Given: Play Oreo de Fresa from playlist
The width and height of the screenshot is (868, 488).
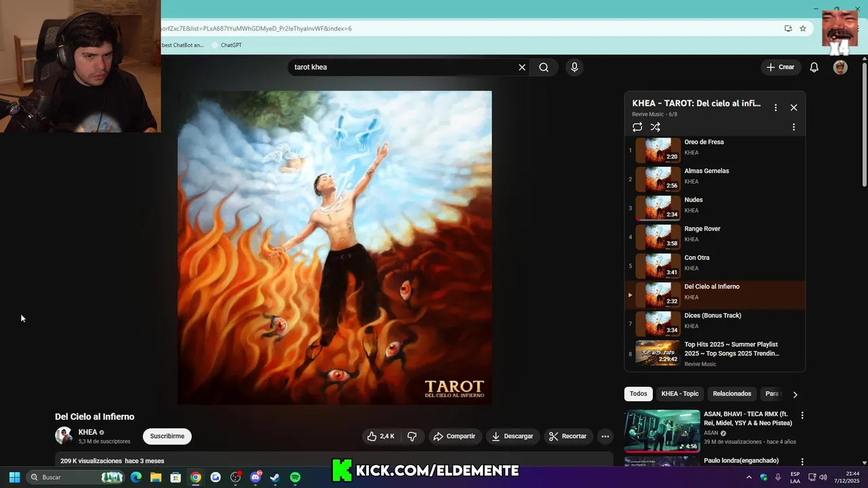Looking at the screenshot, I should click(x=715, y=150).
